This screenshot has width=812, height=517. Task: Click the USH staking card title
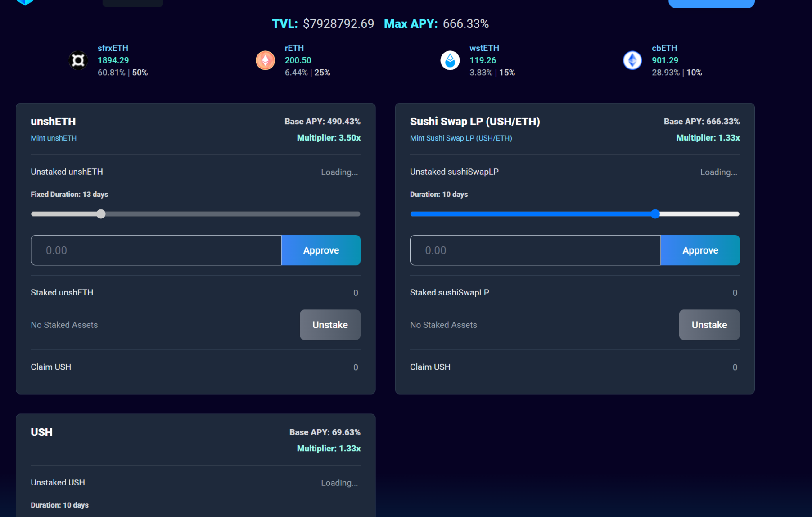click(41, 432)
